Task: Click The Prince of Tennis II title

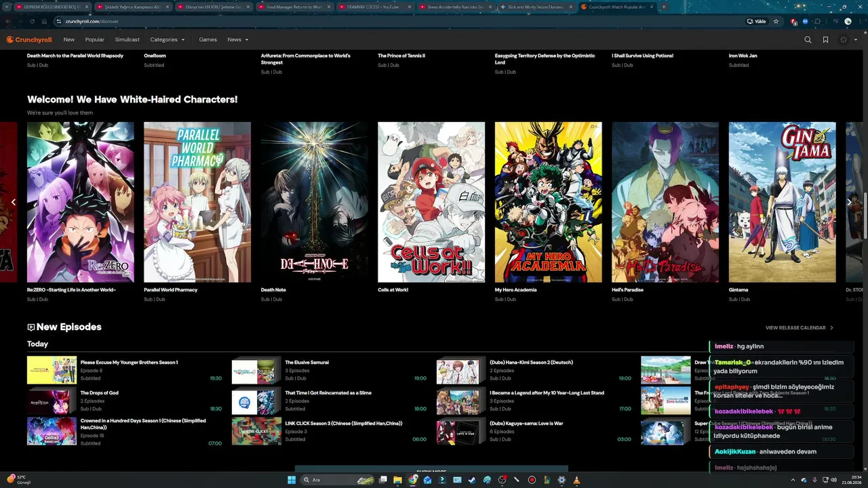Action: (401, 56)
